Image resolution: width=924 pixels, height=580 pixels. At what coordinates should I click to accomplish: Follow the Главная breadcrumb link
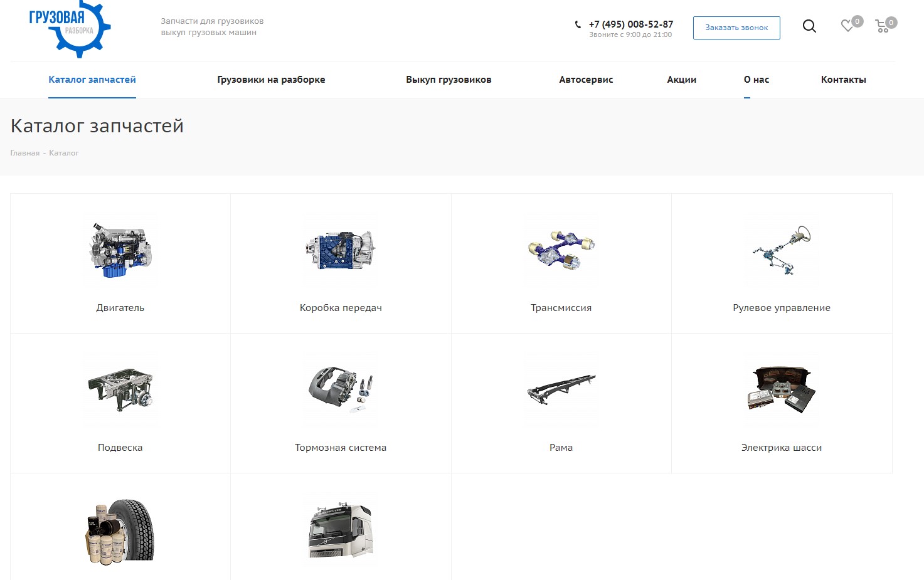pos(25,153)
